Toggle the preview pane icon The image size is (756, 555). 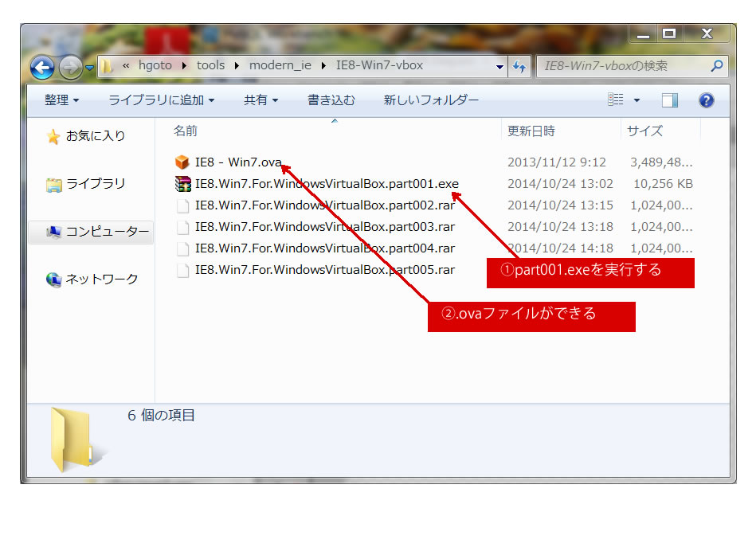tap(670, 100)
